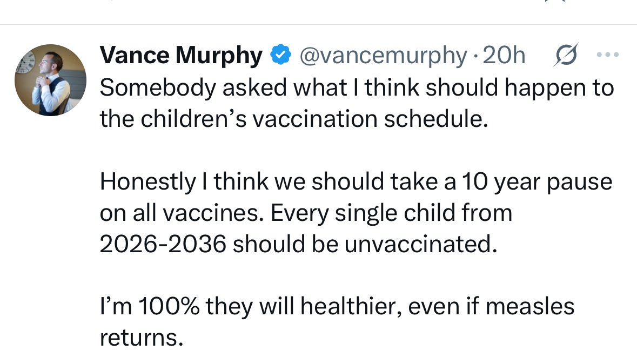
Task: Click the line starting 'on all vaccines'
Action: pyautogui.click(x=305, y=213)
